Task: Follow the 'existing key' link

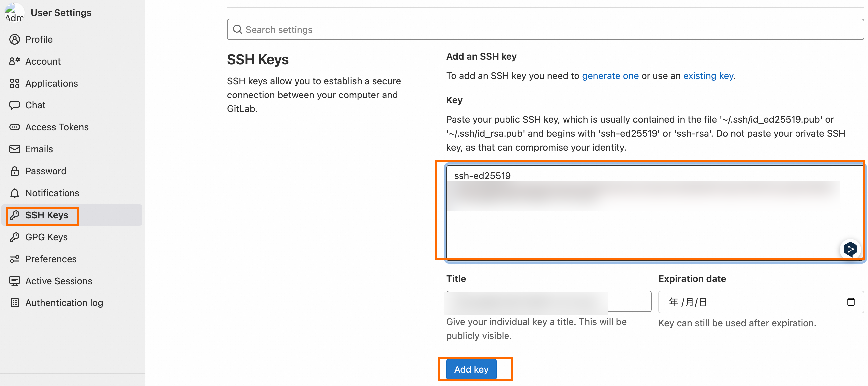Action: [708, 76]
